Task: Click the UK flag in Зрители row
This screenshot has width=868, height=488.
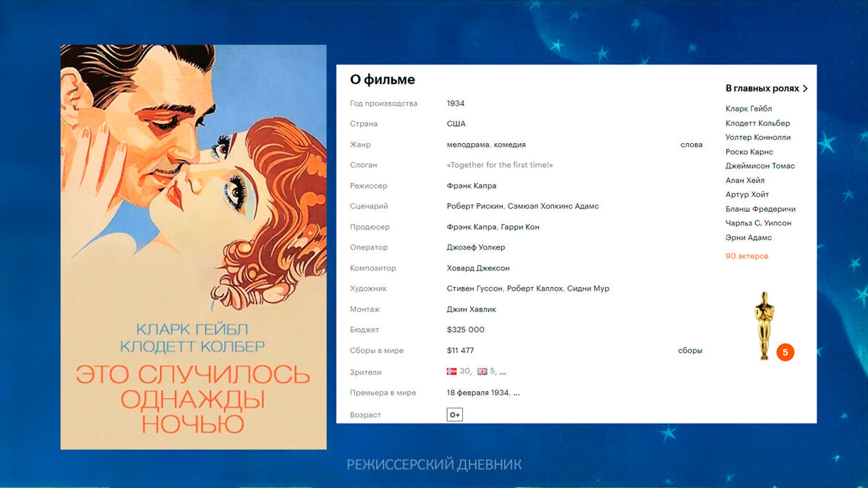Action: click(482, 372)
